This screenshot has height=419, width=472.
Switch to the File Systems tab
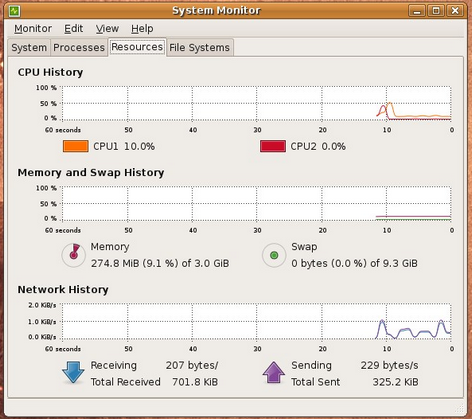[199, 48]
